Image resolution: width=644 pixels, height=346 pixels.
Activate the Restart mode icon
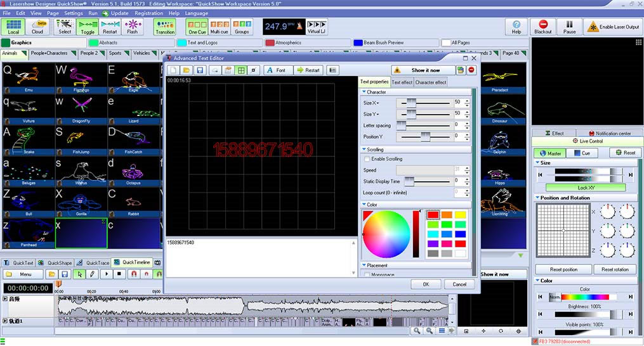tap(110, 27)
